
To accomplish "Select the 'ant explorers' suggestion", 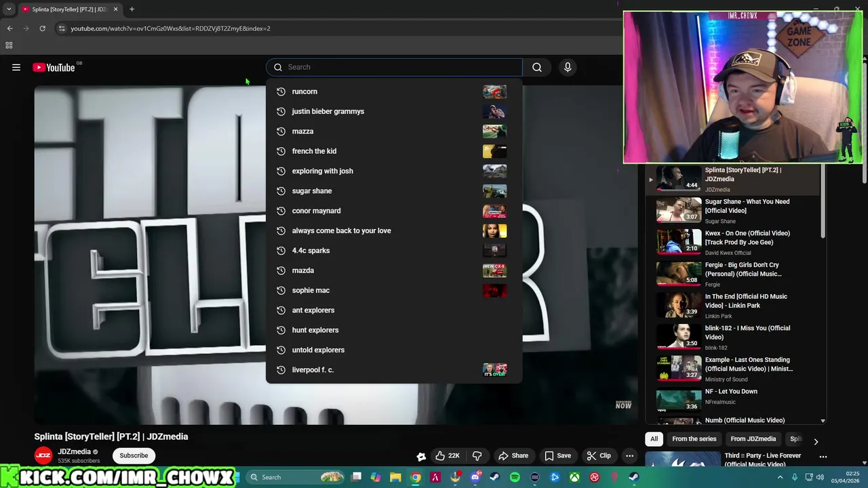I will pyautogui.click(x=394, y=310).
